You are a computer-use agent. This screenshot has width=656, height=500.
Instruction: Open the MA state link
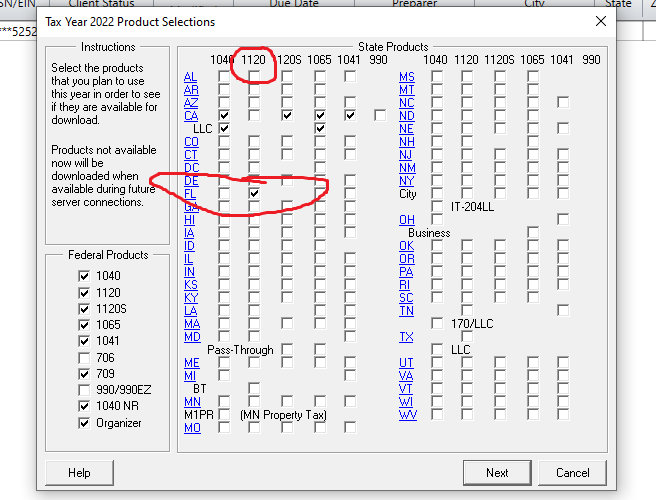(192, 324)
